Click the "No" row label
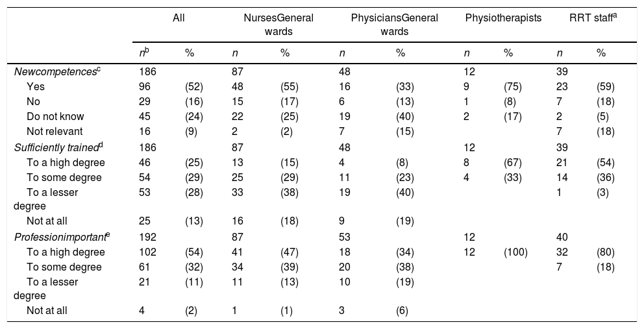Screen dimensions: 644x329 click(33, 101)
